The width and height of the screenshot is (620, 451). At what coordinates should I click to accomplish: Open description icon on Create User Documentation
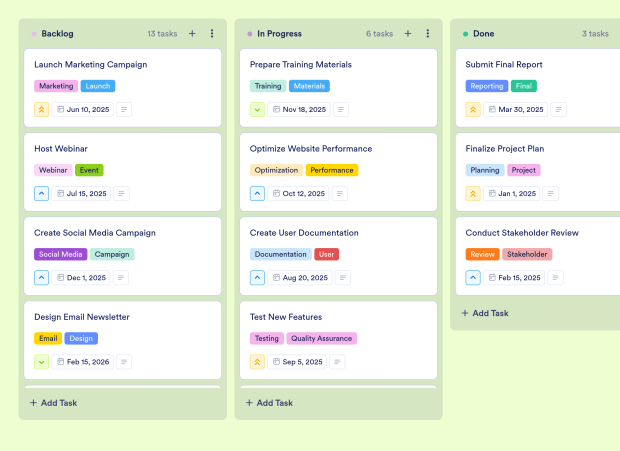(x=343, y=278)
